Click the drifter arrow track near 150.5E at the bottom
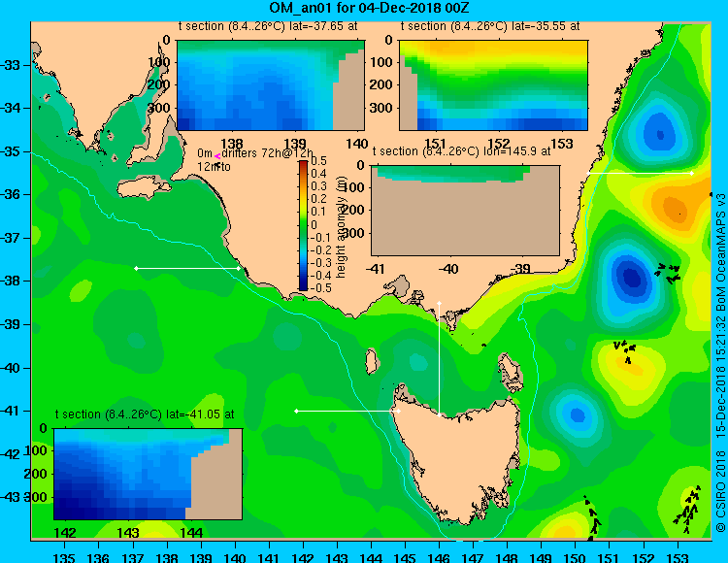The height and width of the screenshot is (563, 728). [592, 518]
